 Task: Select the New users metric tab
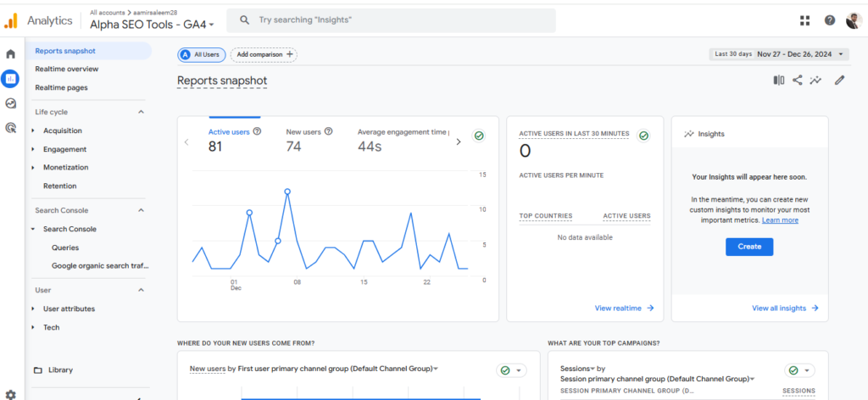(x=309, y=139)
